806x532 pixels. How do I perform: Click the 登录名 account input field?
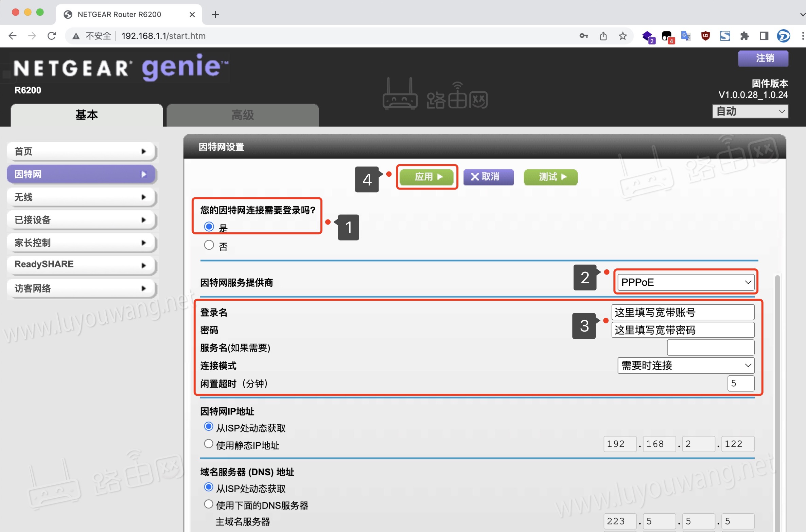682,312
